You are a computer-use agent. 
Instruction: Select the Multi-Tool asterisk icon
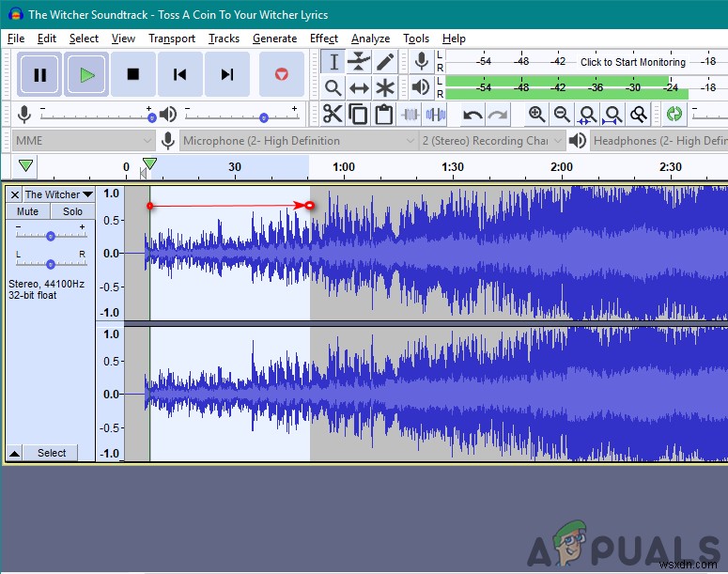385,88
